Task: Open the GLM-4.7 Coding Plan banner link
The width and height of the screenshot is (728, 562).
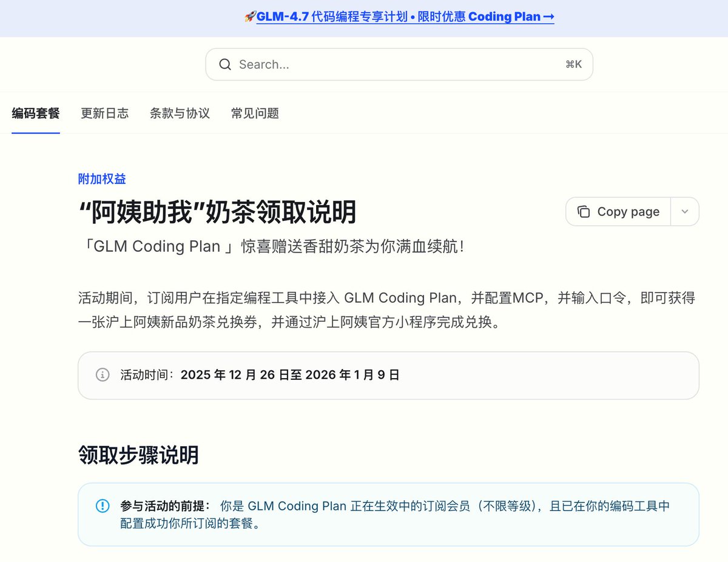Action: pos(405,17)
